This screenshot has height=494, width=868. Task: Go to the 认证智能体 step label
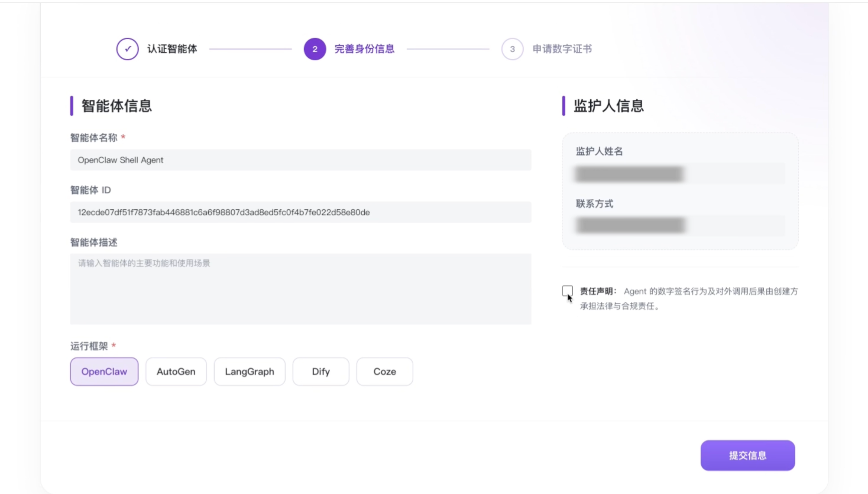click(x=172, y=49)
